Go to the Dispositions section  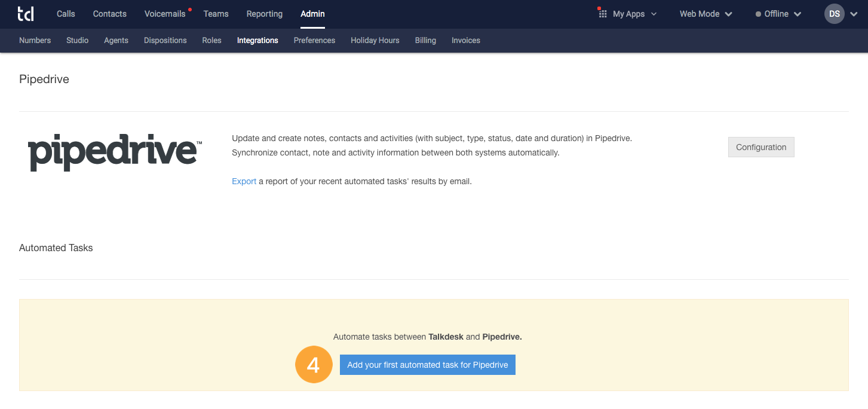pos(165,40)
